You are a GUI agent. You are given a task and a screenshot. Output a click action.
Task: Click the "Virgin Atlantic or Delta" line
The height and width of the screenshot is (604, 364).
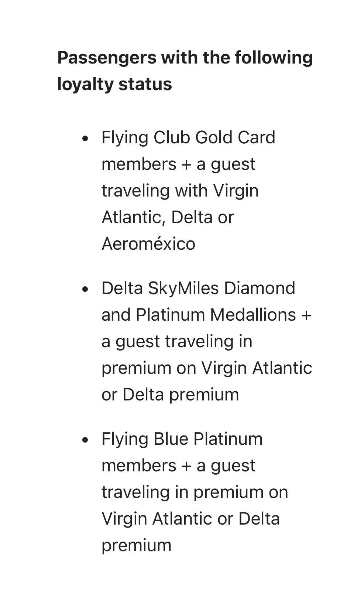pos(190,519)
